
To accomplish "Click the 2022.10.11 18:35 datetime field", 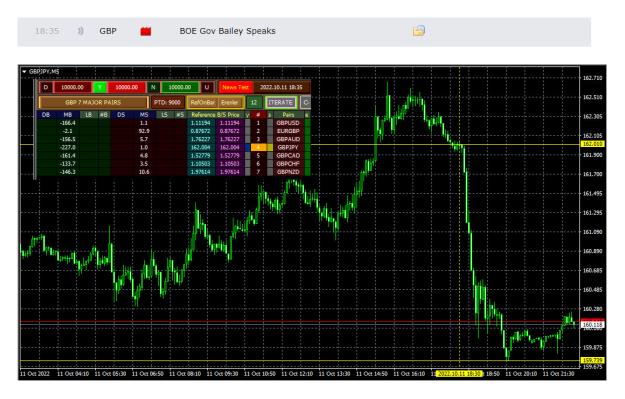I will click(x=281, y=87).
